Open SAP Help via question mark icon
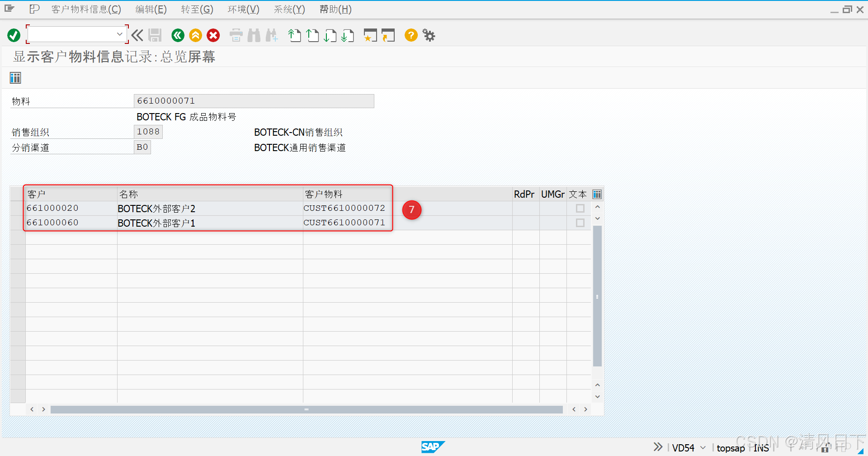The height and width of the screenshot is (456, 868). (410, 35)
